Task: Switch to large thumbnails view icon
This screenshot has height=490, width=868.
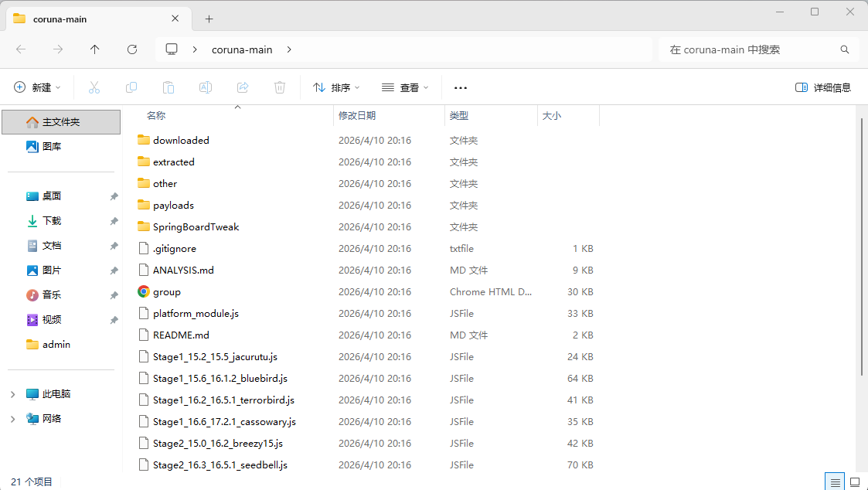Action: click(x=856, y=482)
